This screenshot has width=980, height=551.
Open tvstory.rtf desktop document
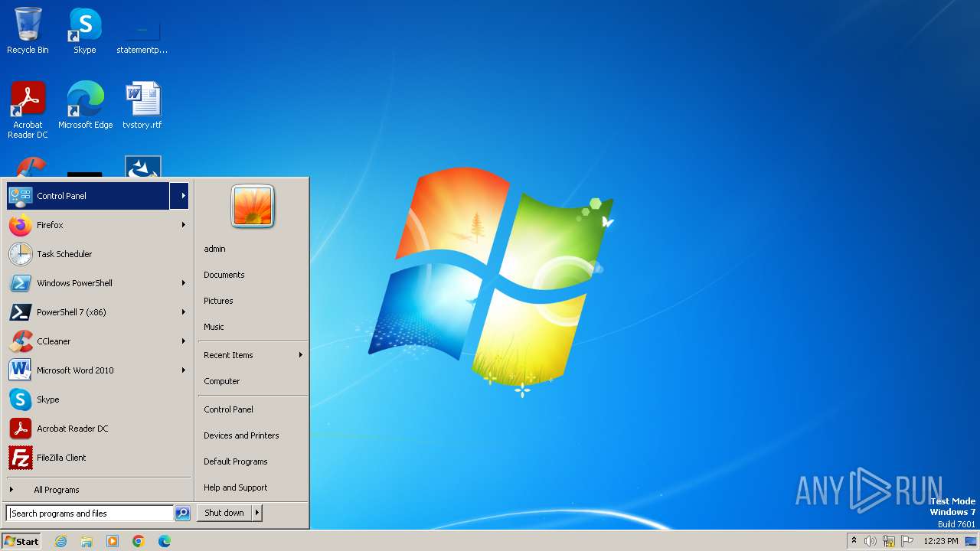(142, 106)
